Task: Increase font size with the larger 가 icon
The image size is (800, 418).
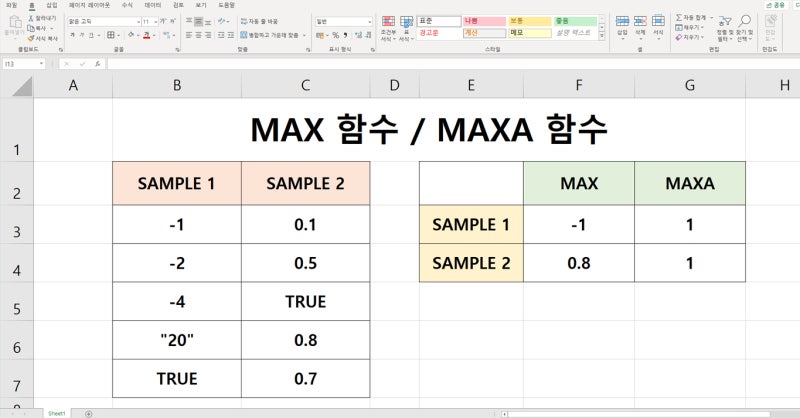Action: point(163,21)
